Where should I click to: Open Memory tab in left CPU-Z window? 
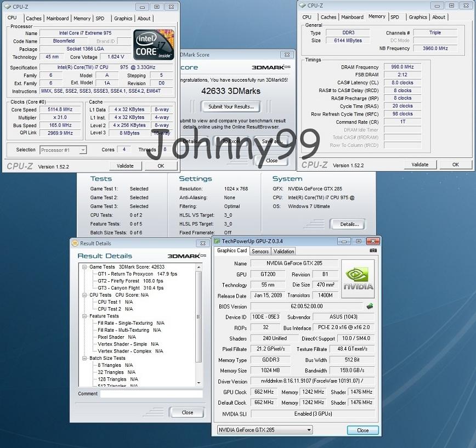tap(82, 18)
